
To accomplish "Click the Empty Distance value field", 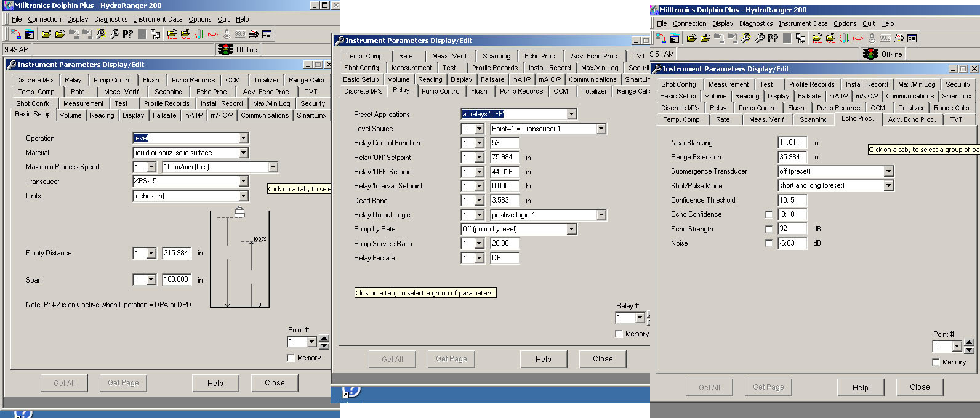I will point(176,253).
